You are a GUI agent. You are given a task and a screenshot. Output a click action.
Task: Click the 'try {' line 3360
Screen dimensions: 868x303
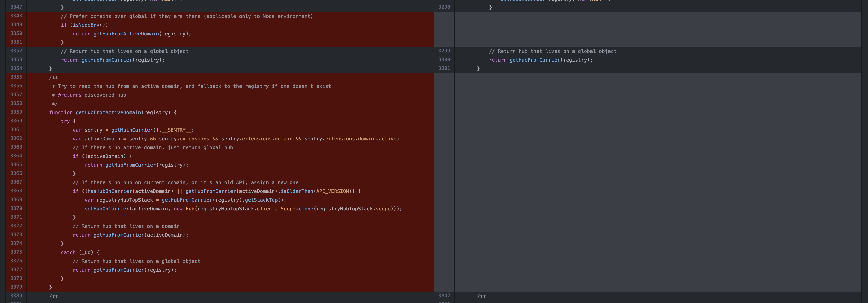[68, 121]
